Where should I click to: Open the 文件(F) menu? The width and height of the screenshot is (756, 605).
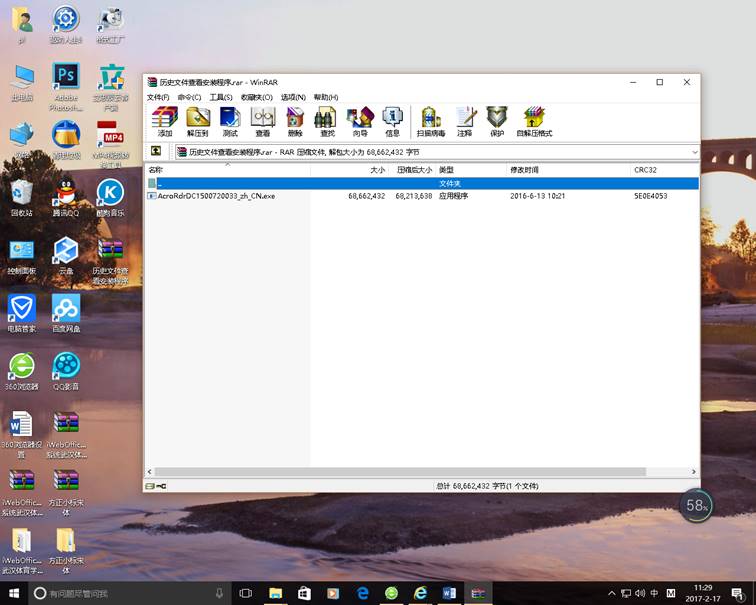tap(158, 97)
